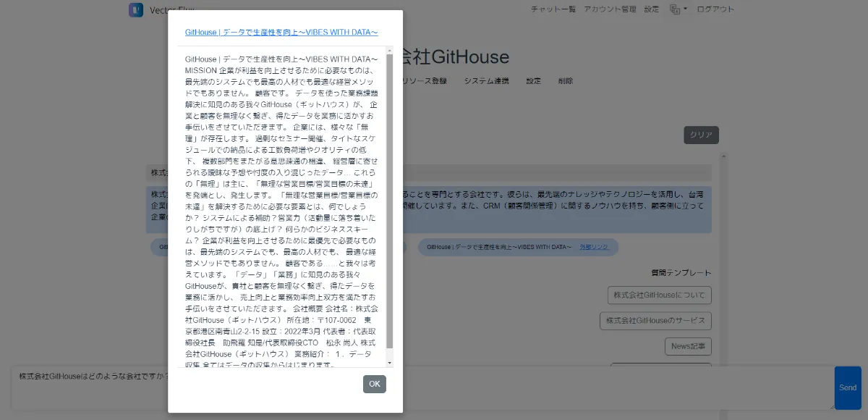Open the language translation dropdown
Screen dimensions: 868x420
click(678, 9)
